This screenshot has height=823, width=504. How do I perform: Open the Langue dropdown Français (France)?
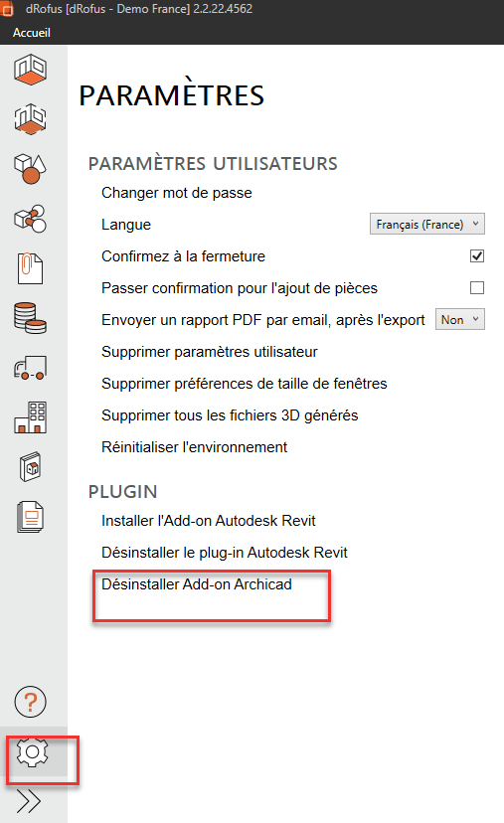[x=426, y=224]
